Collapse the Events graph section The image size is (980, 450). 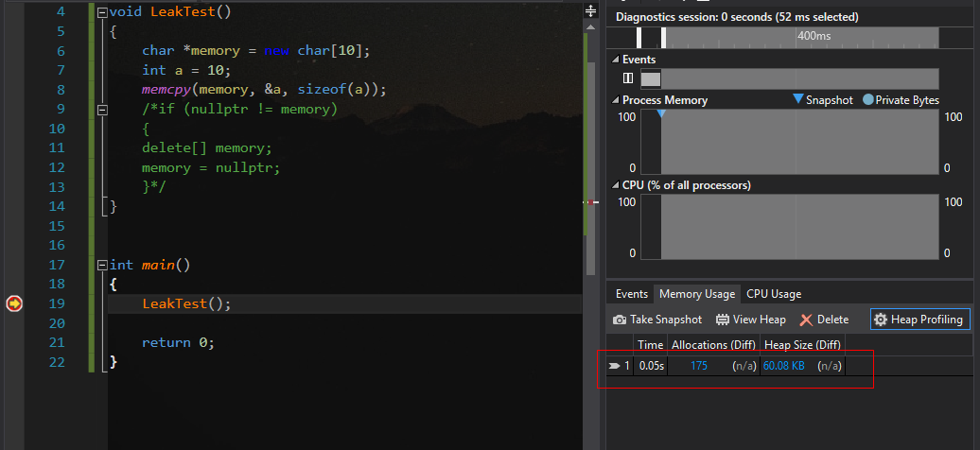coord(616,60)
